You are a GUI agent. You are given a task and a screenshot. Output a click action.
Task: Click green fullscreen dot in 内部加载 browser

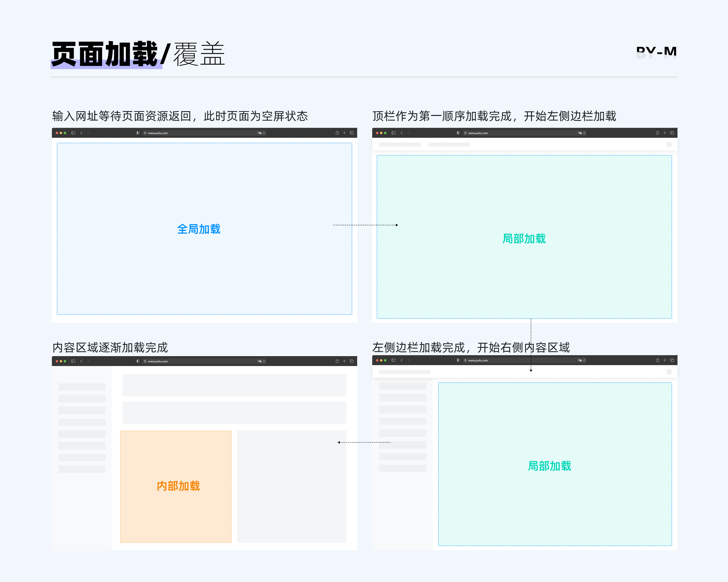point(65,361)
